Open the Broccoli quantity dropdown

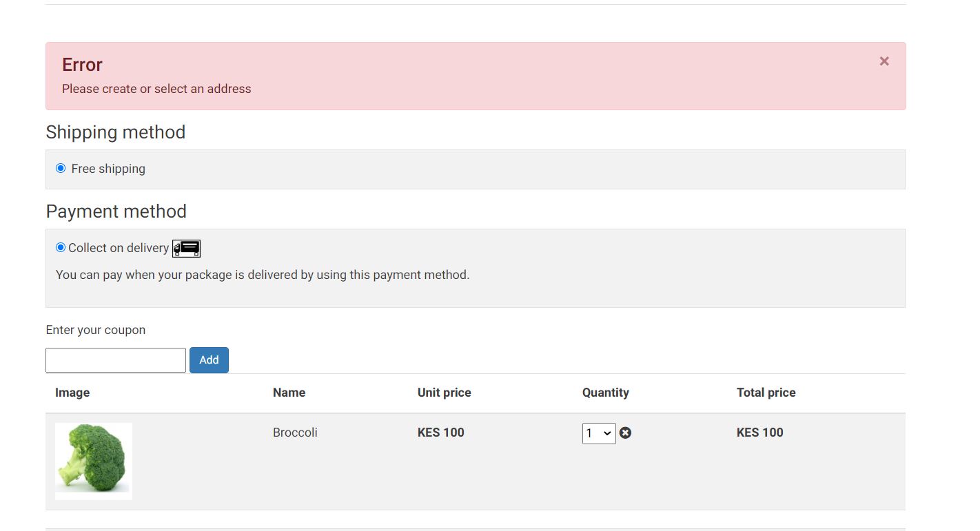click(598, 433)
